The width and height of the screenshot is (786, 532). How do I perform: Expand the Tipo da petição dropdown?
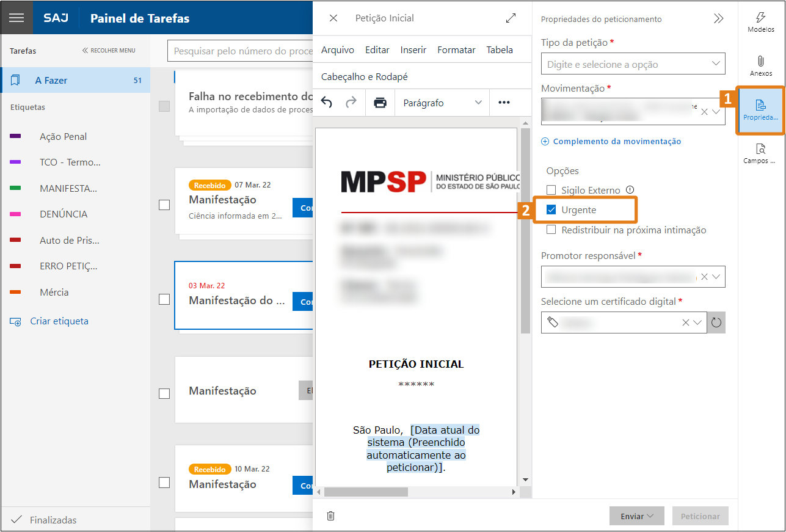(716, 64)
